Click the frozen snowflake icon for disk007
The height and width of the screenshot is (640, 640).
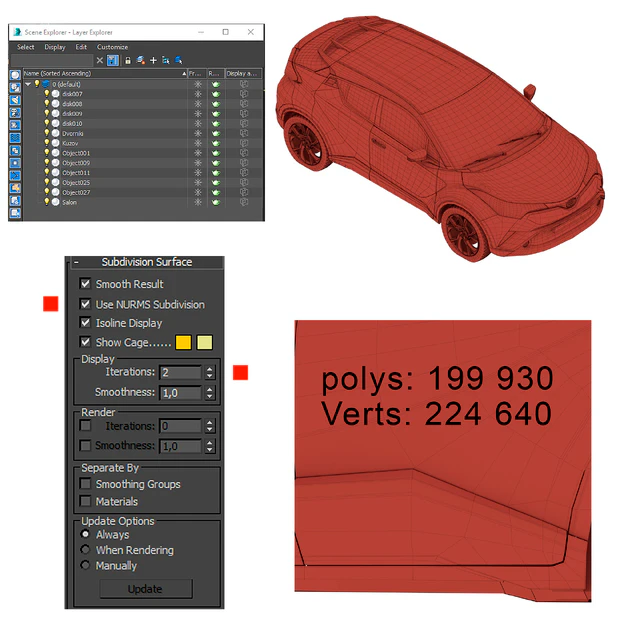point(198,94)
